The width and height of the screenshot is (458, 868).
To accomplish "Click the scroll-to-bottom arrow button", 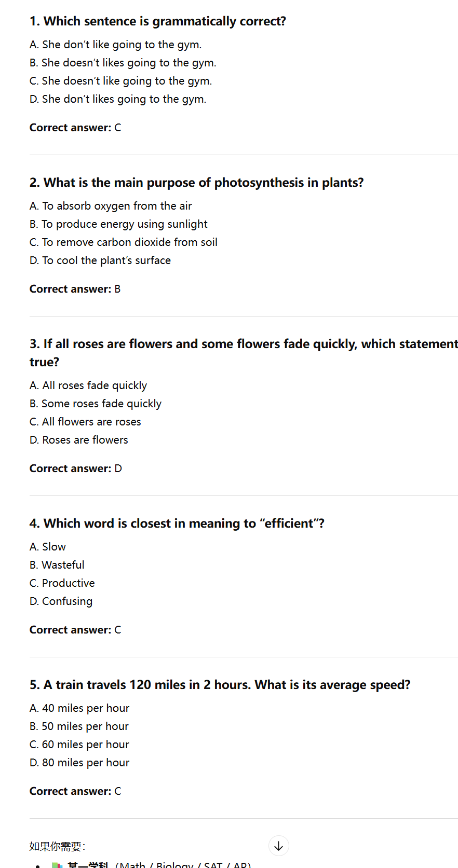I will (278, 846).
